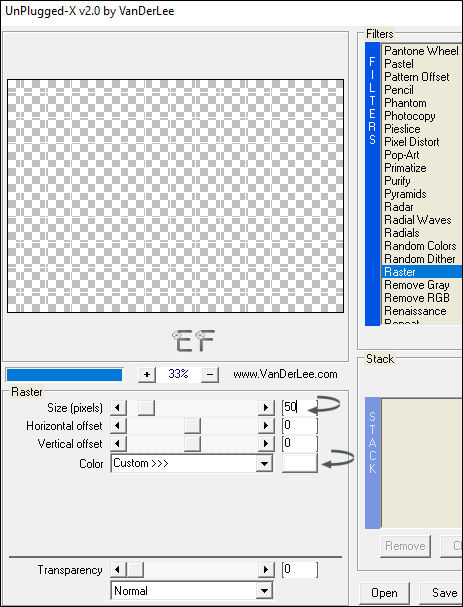
Task: Select Radar filter
Action: (421, 207)
